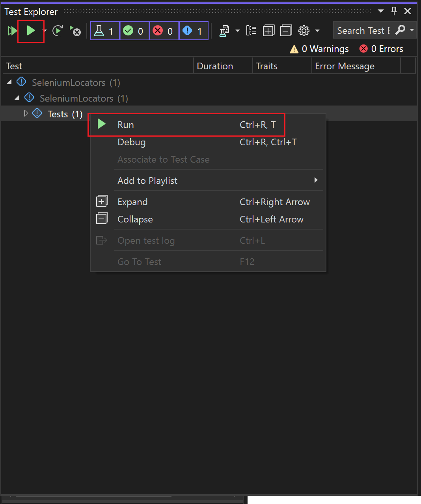Image resolution: width=421 pixels, height=504 pixels.
Task: Click the Repeat Last Run icon
Action: 58,31
